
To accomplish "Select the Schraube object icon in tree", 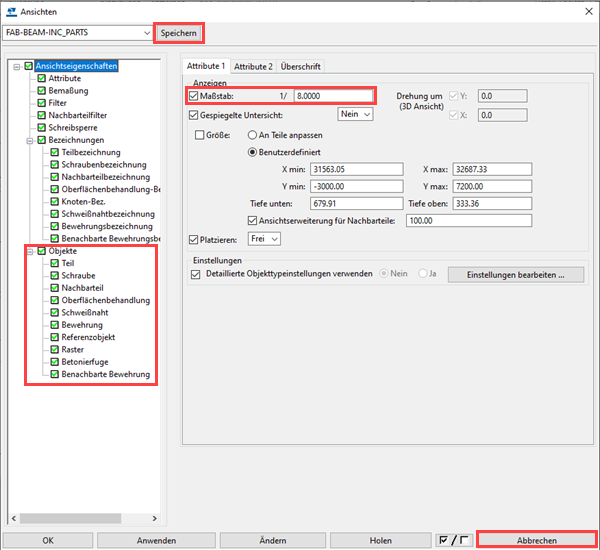I will 55,275.
